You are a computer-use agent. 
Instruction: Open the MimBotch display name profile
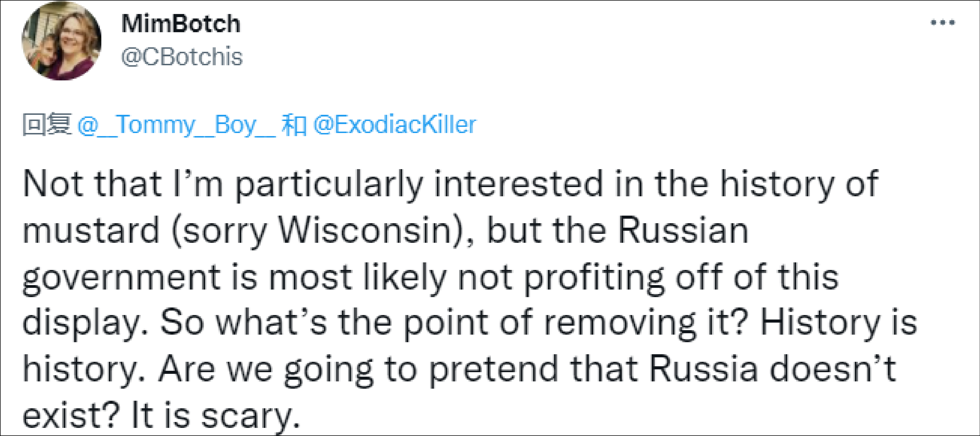[181, 24]
